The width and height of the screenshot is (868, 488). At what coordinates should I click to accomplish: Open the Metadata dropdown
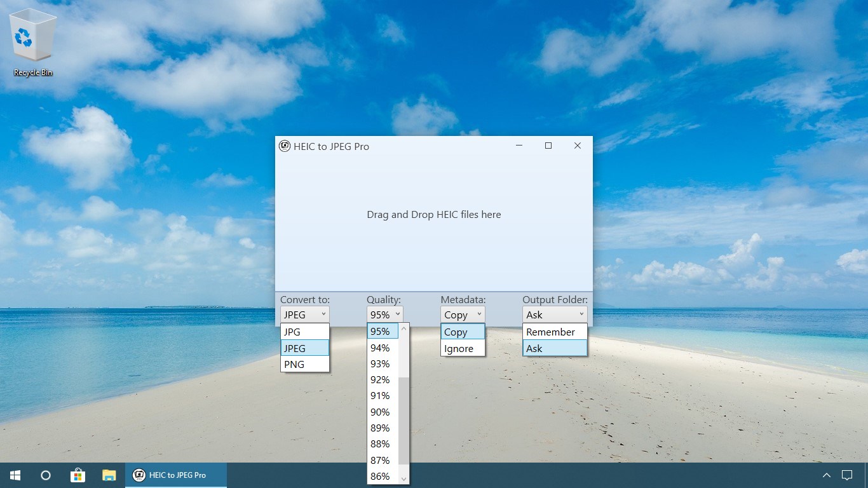pyautogui.click(x=463, y=315)
